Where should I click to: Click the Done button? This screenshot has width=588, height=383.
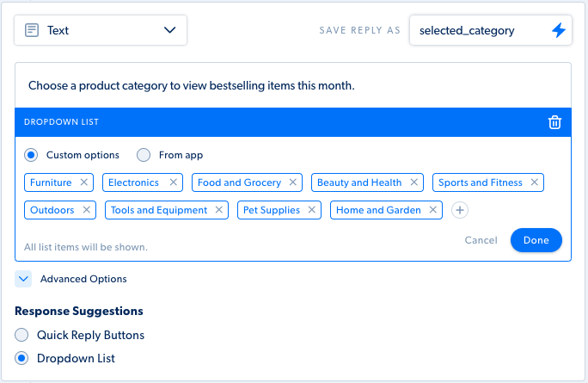536,240
